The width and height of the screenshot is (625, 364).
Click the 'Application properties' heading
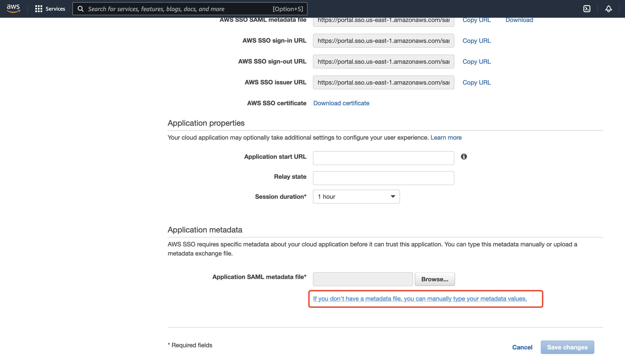[206, 123]
